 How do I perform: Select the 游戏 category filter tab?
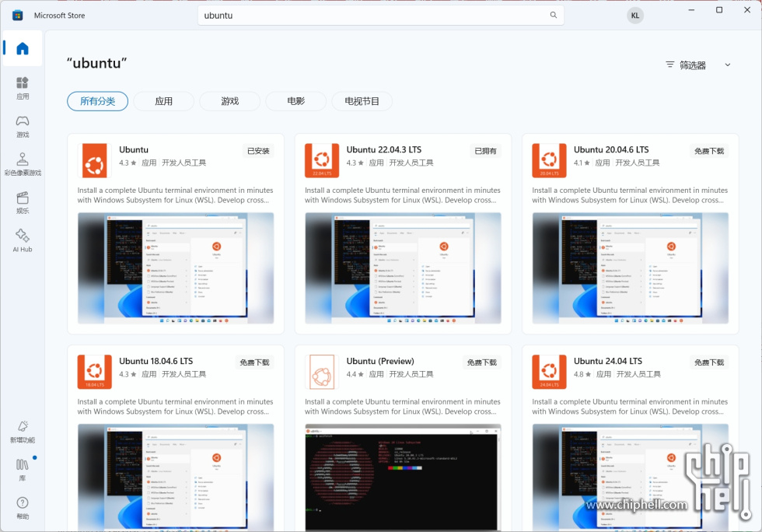230,101
